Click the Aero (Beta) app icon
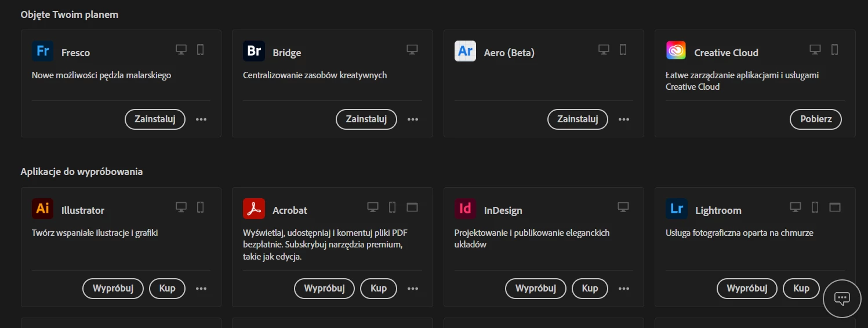The image size is (868, 328). (x=466, y=51)
